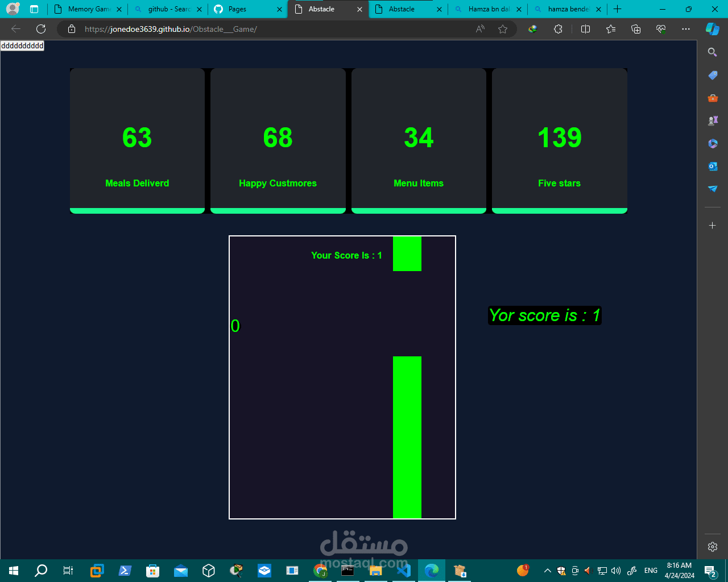Screen dimensions: 728x582
Task: Open sidebar Search icon
Action: pyautogui.click(x=713, y=52)
